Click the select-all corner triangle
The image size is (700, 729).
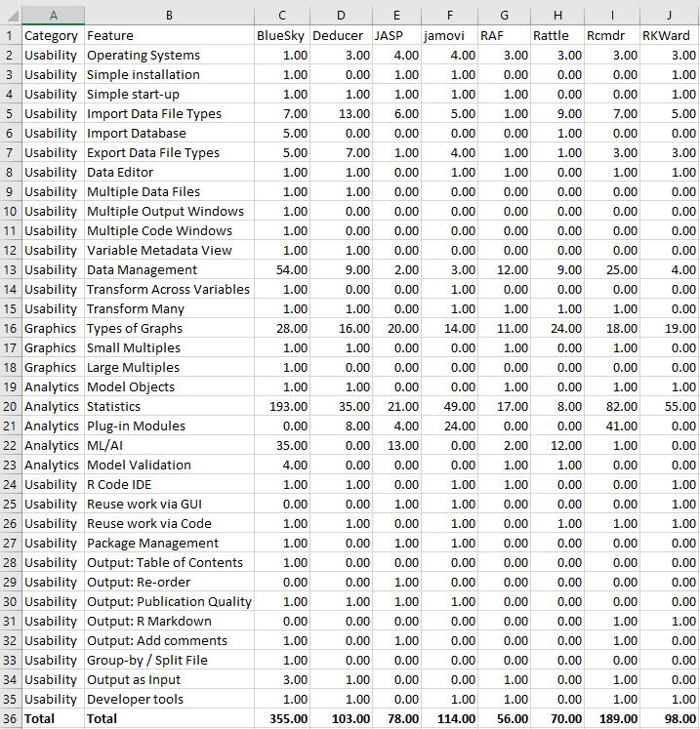pyautogui.click(x=11, y=16)
